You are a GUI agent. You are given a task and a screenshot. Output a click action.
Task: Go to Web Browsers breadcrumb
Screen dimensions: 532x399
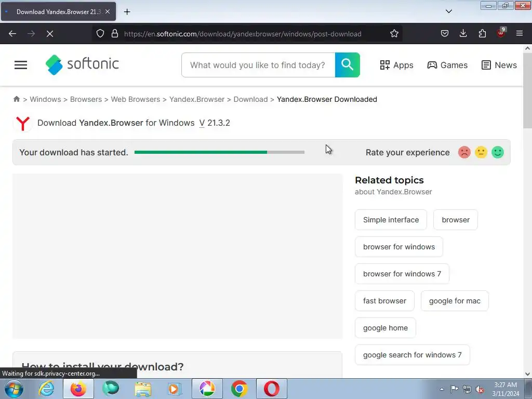(x=136, y=99)
